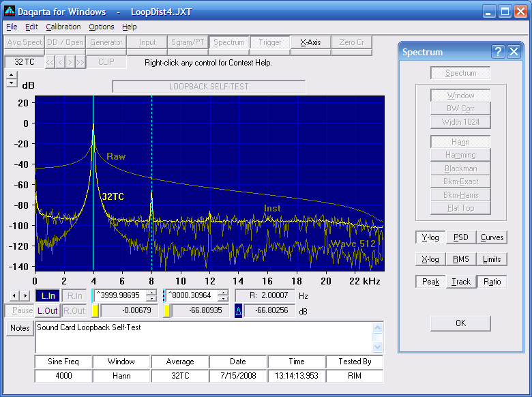Increment dotted cursor frequency spinner up
The height and width of the screenshot is (397, 532).
(223, 293)
